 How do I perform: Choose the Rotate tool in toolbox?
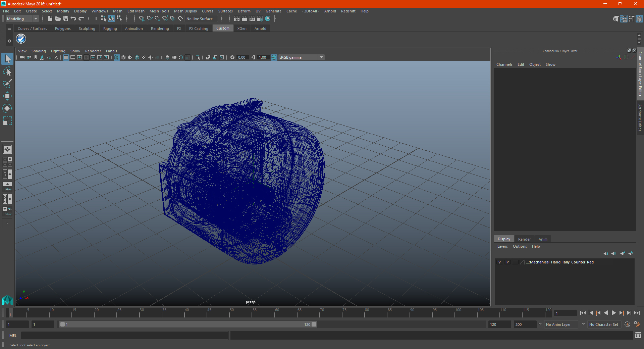point(7,108)
